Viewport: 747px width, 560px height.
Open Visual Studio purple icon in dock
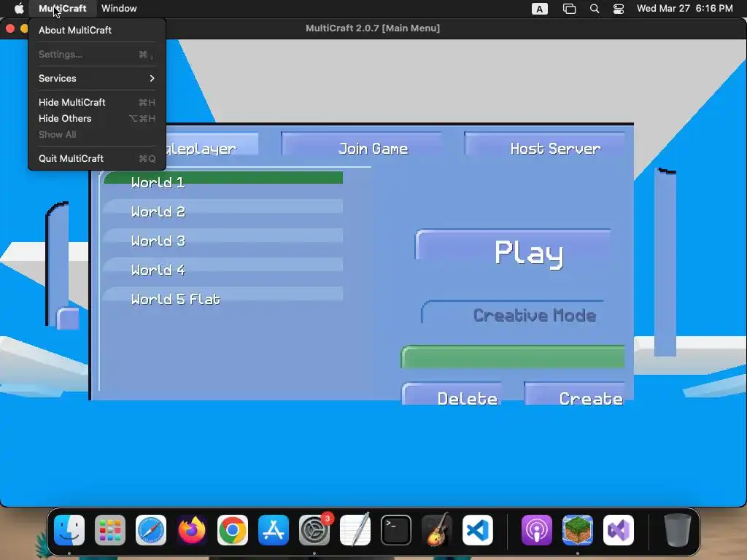click(619, 530)
